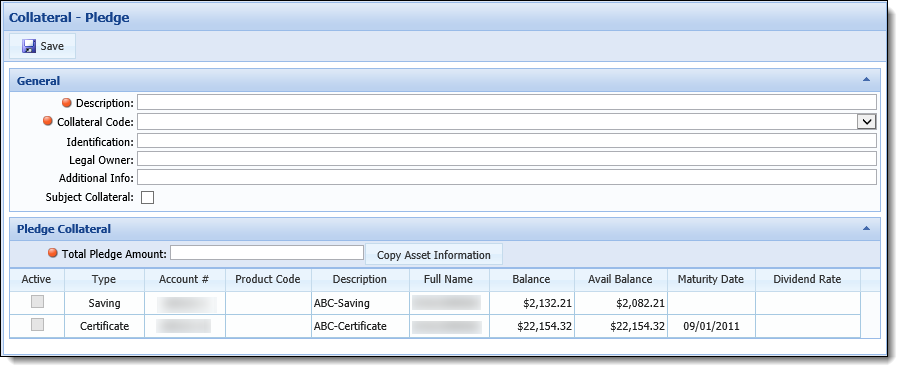Click the Pledge Collateral section title
The height and width of the screenshot is (372, 903).
point(64,229)
